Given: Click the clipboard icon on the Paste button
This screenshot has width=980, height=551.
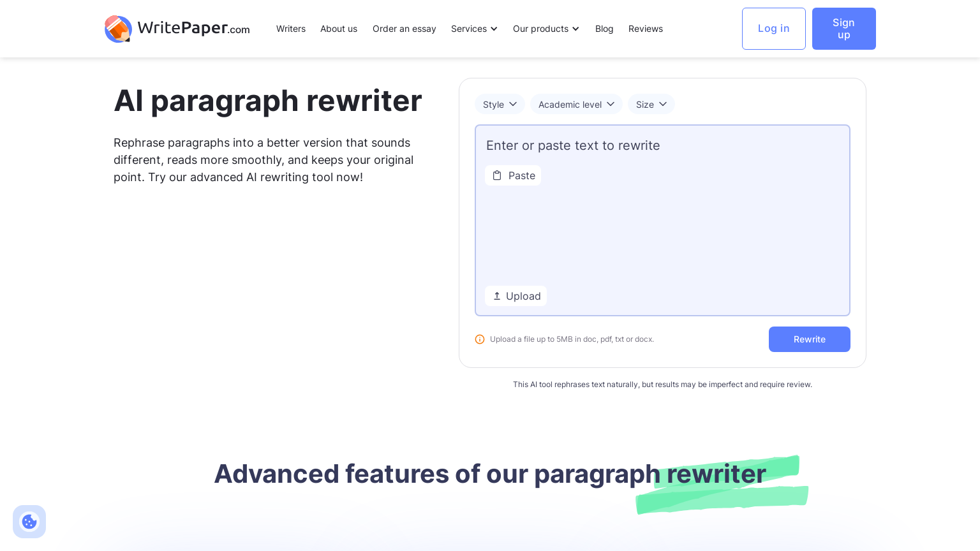Looking at the screenshot, I should [498, 175].
